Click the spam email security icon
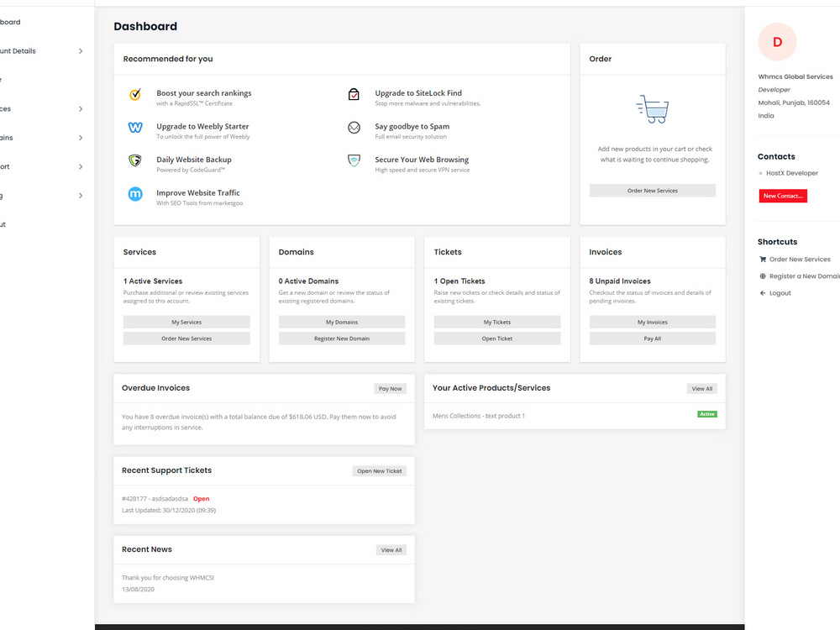 [354, 128]
